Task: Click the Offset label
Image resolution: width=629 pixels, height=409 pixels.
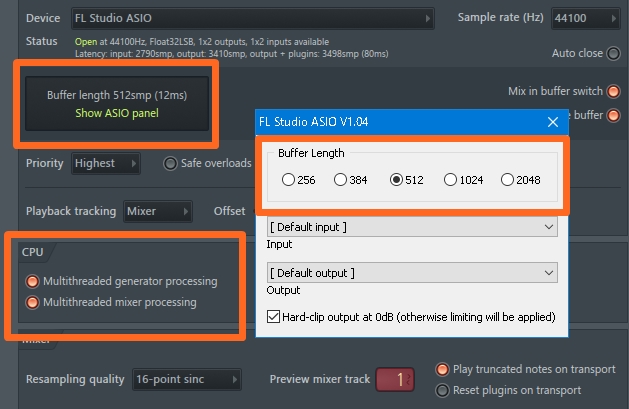Action: (x=229, y=211)
